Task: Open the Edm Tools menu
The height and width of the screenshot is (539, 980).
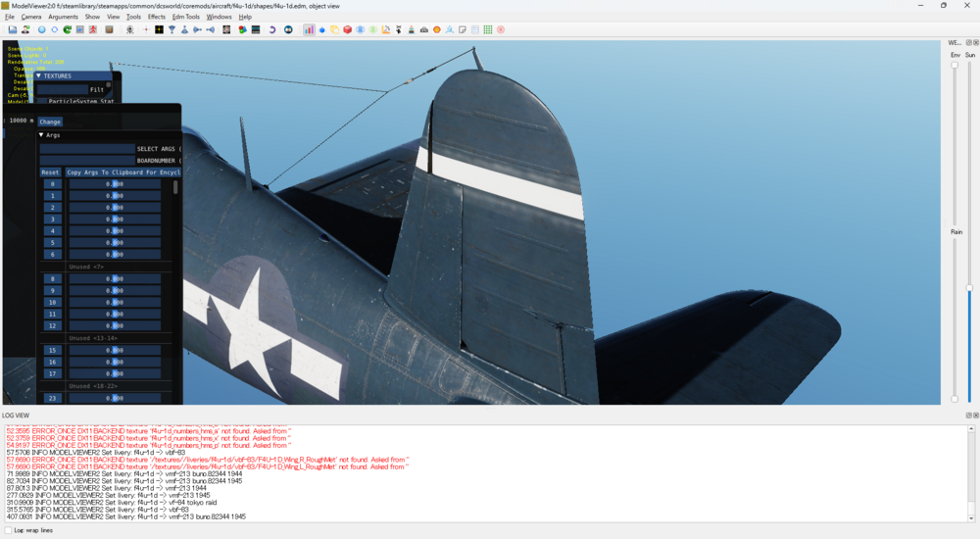Action: click(186, 17)
